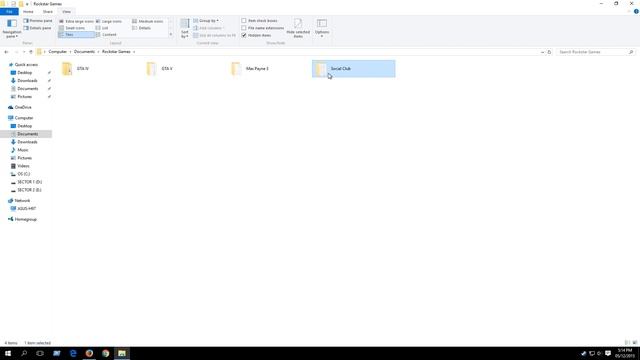Open the Navigation pane dropdown

point(12,29)
